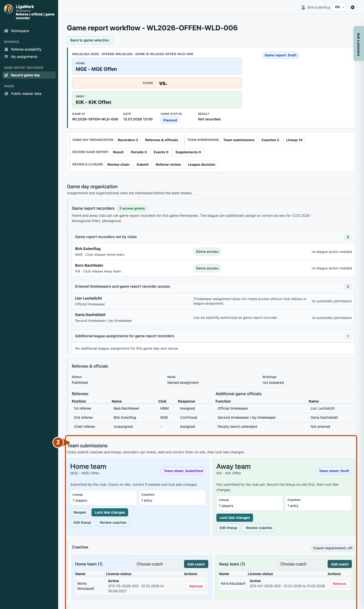Edit lineup for the Away team
This screenshot has height=609, width=364.
click(x=228, y=528)
